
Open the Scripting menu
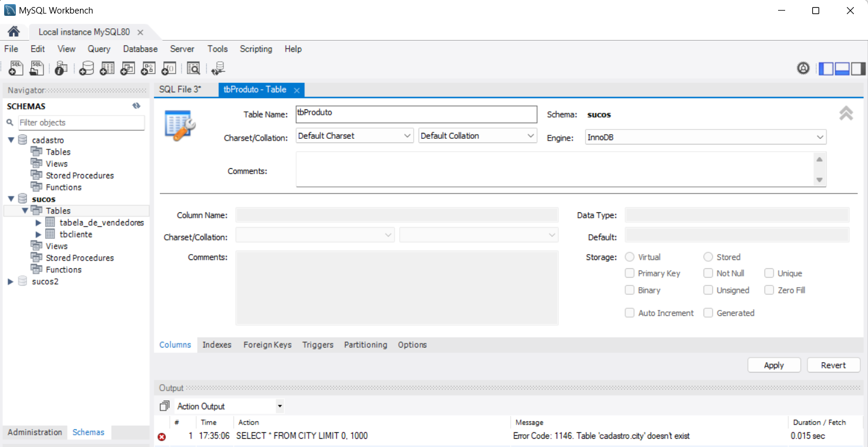click(256, 49)
